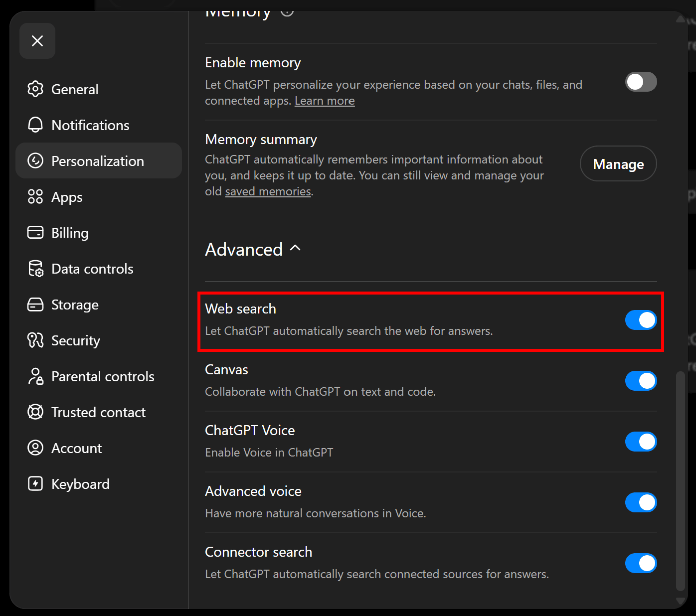Go to the Billing section
Screen dimensions: 696x616
[x=99, y=232]
